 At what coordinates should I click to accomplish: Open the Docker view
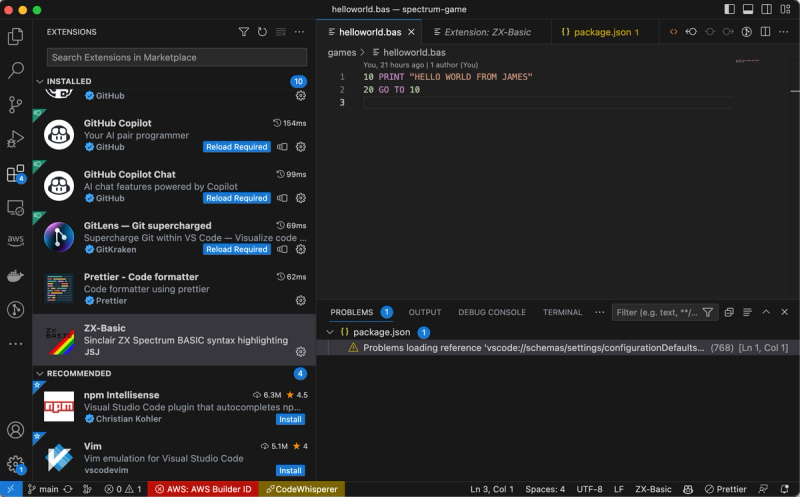click(15, 276)
